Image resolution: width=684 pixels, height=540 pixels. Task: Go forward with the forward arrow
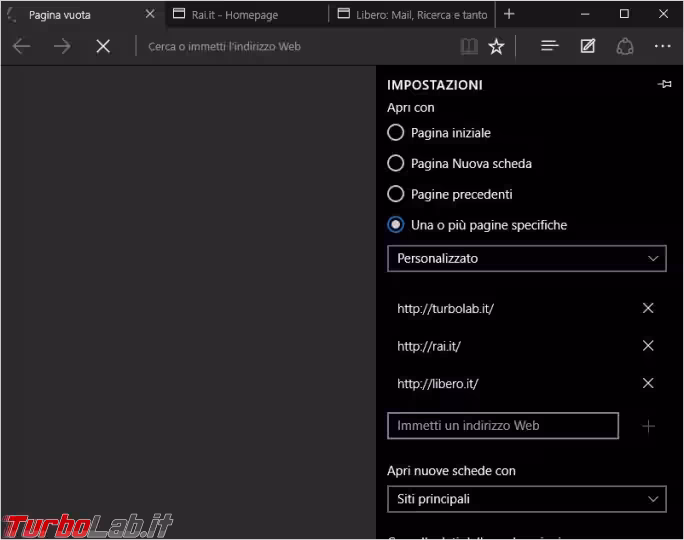[x=62, y=46]
